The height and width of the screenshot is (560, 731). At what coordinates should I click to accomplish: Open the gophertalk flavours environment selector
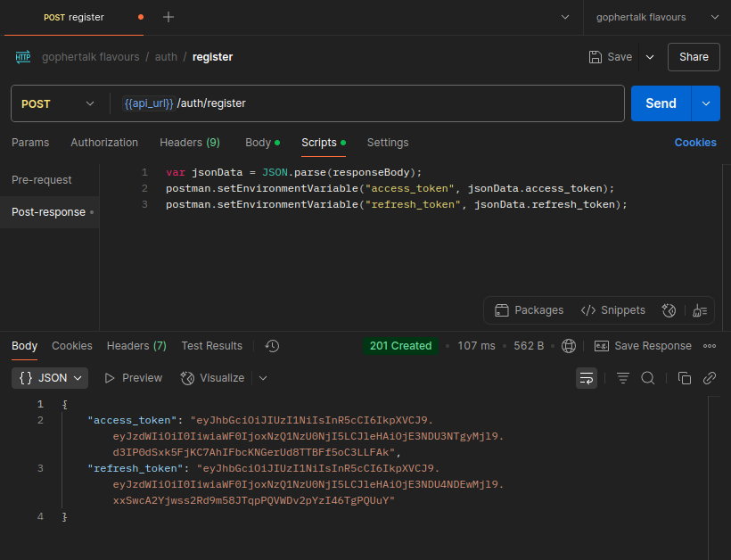point(657,17)
